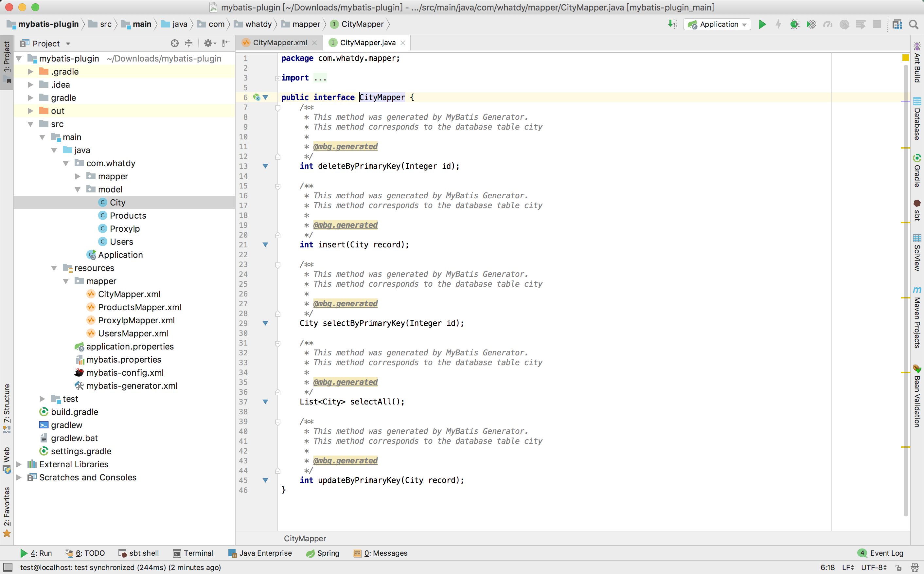924x574 pixels.
Task: Toggle the Z: Structure side tab
Action: click(7, 408)
